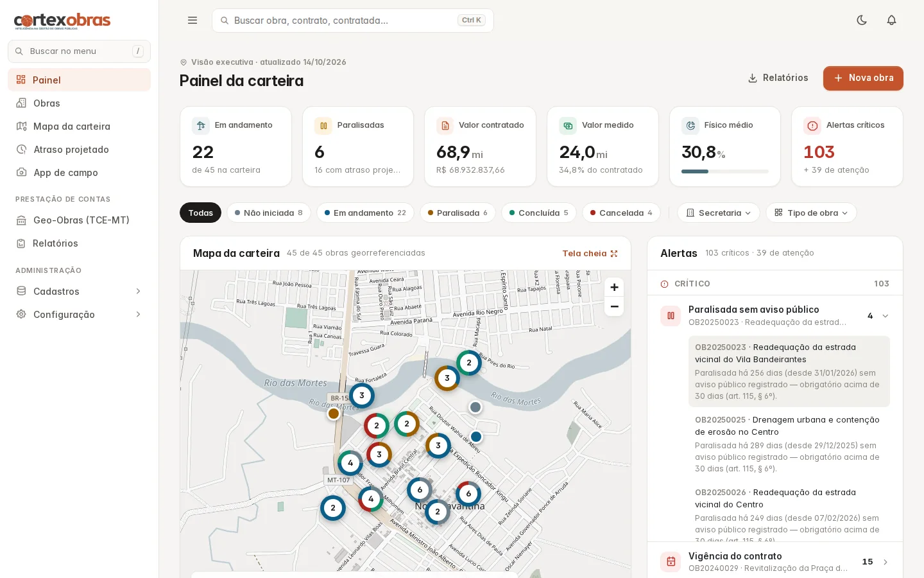Filter by Concluída status chip
Screen dimensions: 924x578
click(538, 213)
